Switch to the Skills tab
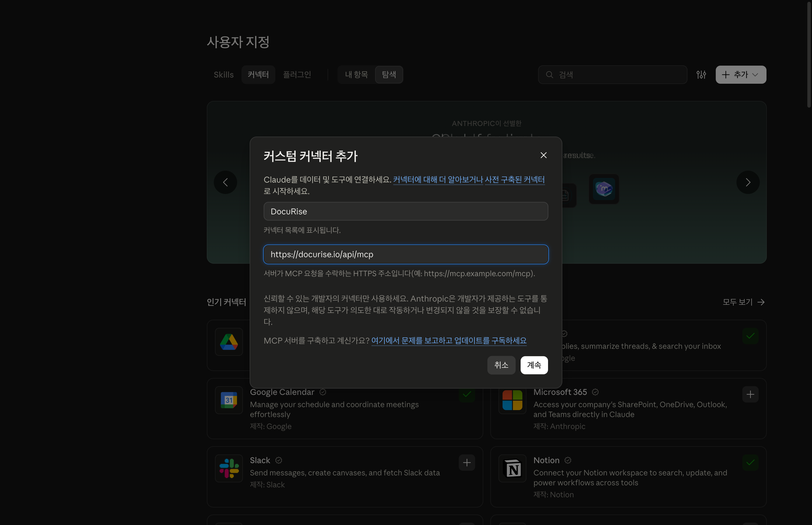Viewport: 812px width, 525px height. pos(224,75)
